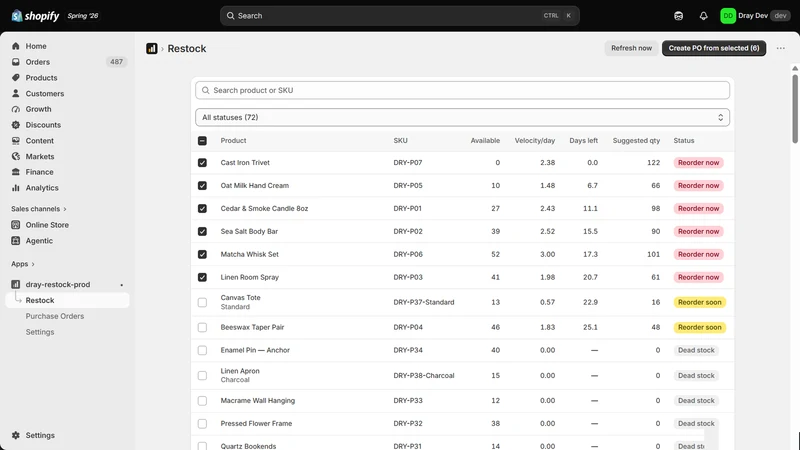Check the Canvas Tote Standard row

click(203, 303)
